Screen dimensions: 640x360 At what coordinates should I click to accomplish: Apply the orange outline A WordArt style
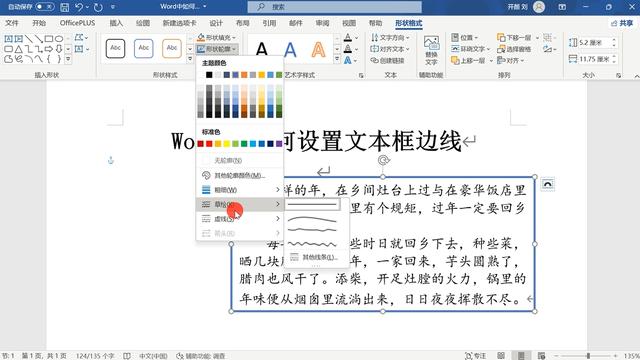coord(318,49)
